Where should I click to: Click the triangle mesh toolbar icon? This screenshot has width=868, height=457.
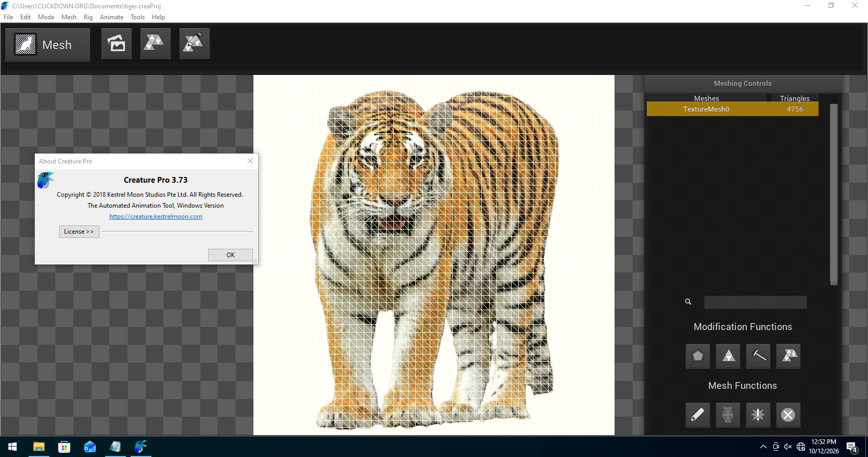[x=155, y=43]
